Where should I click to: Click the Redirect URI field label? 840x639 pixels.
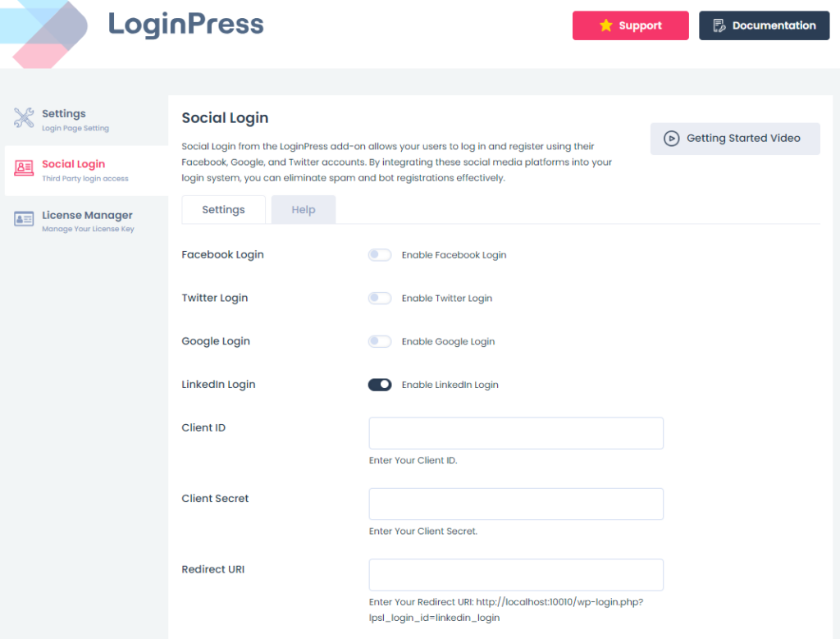[x=212, y=569]
